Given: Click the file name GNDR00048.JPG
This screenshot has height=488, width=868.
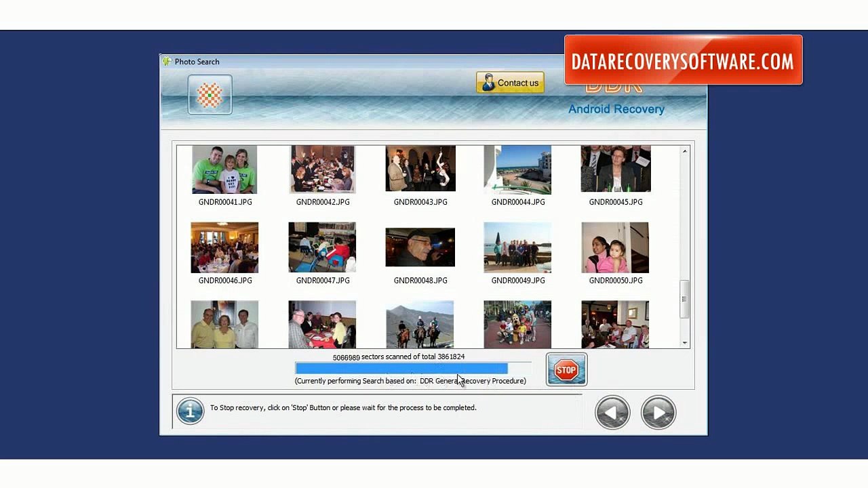Looking at the screenshot, I should point(420,280).
